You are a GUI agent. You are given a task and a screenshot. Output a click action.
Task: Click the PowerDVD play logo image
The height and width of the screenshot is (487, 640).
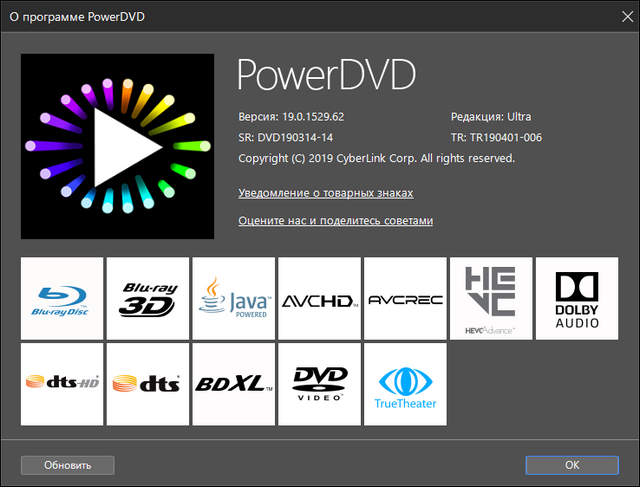117,147
